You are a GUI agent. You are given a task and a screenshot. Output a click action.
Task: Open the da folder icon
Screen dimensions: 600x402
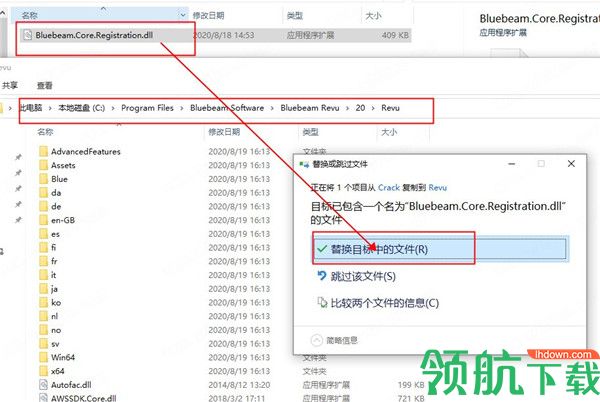pyautogui.click(x=44, y=193)
